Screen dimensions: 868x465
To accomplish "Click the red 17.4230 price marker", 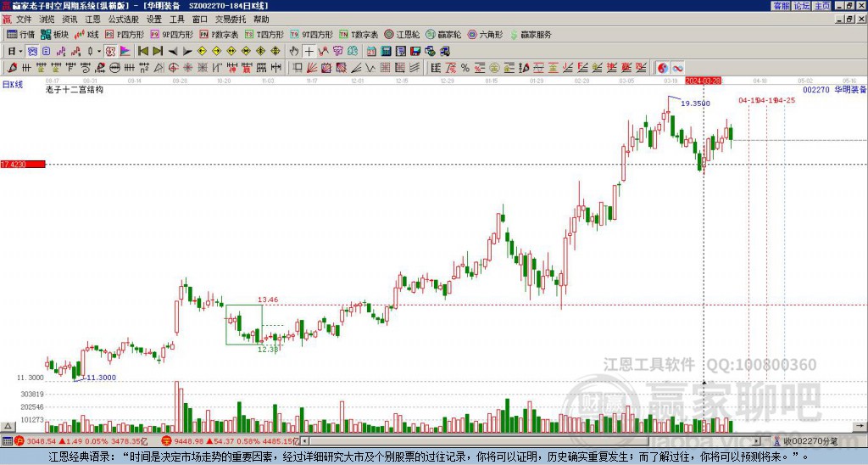I will point(23,165).
